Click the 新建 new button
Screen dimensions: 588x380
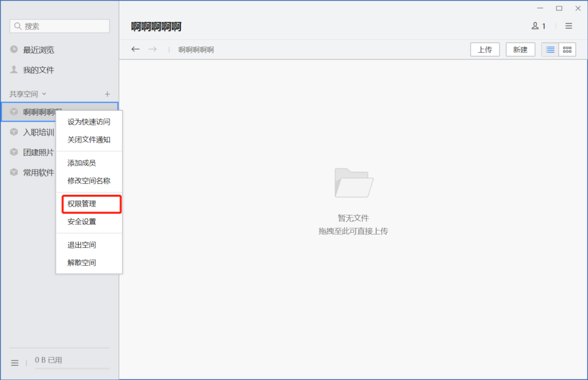coord(520,49)
